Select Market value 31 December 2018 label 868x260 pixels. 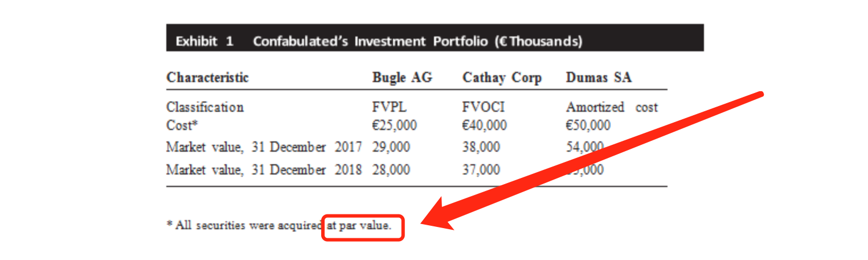click(x=264, y=170)
